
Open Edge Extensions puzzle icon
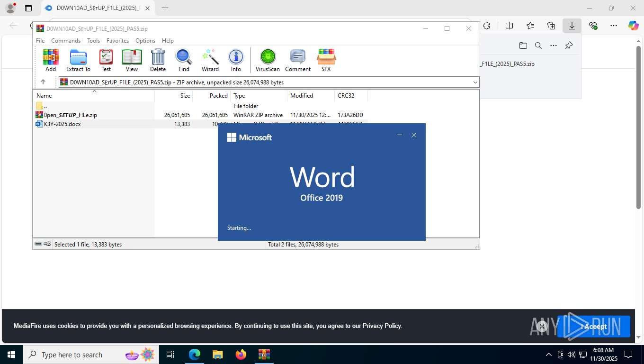(486, 26)
